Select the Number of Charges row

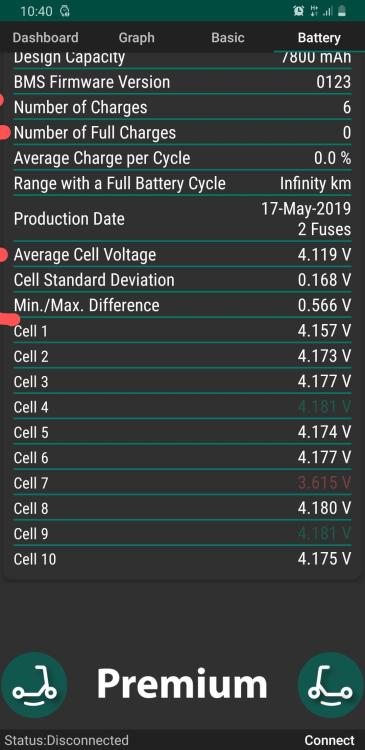(x=182, y=107)
